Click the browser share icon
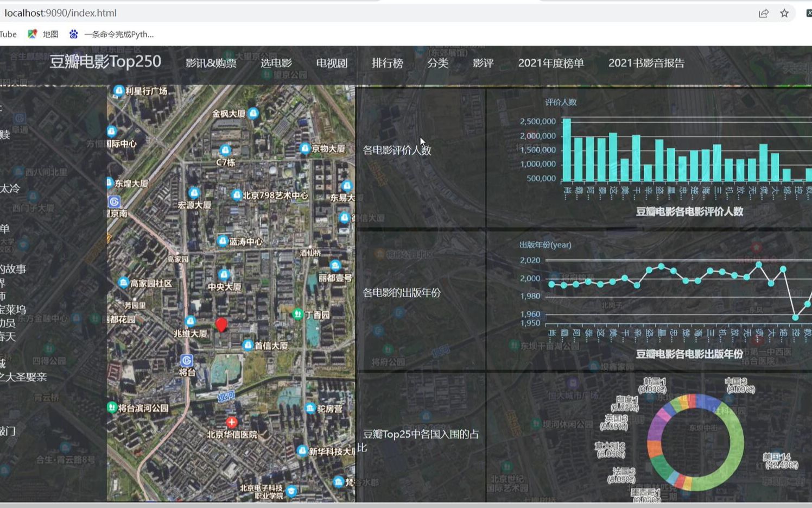812x508 pixels. [x=764, y=13]
